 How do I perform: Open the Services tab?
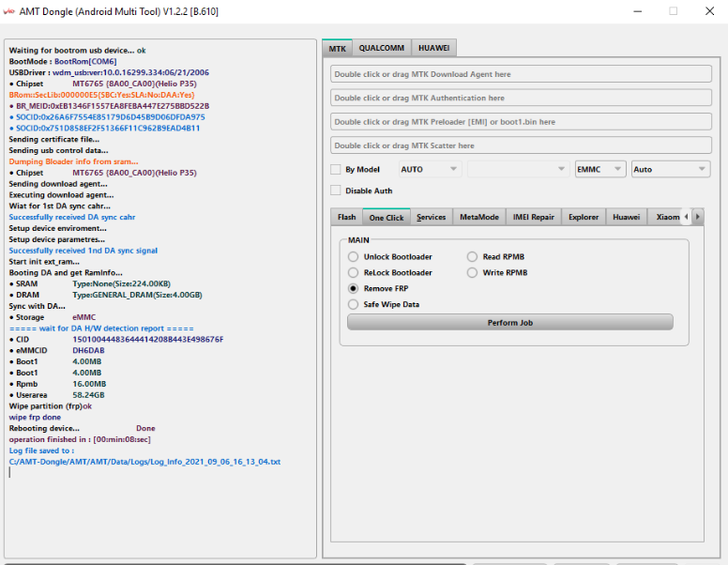coord(432,217)
